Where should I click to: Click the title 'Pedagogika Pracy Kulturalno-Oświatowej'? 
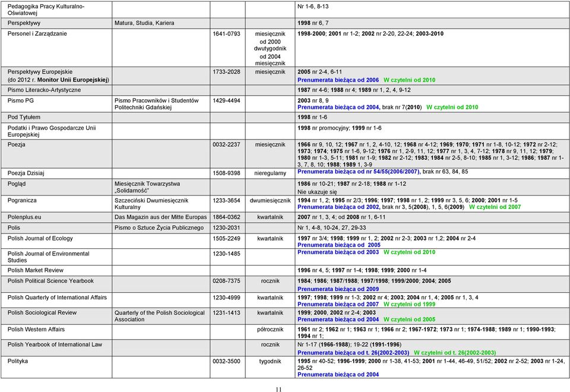46,10
